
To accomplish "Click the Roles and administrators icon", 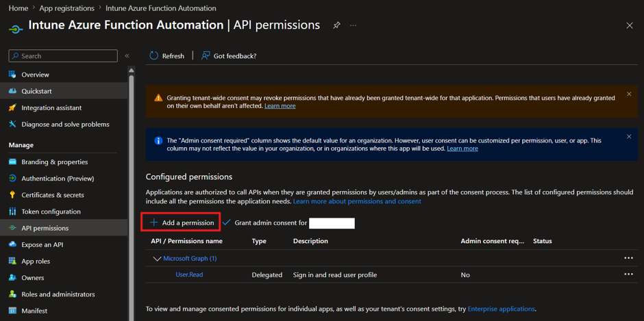I will pyautogui.click(x=13, y=294).
